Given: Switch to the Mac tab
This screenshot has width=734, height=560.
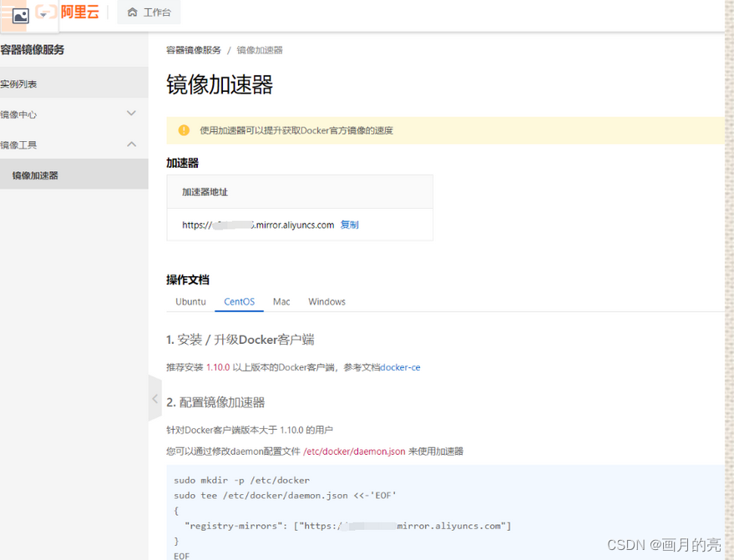Looking at the screenshot, I should point(281,302).
